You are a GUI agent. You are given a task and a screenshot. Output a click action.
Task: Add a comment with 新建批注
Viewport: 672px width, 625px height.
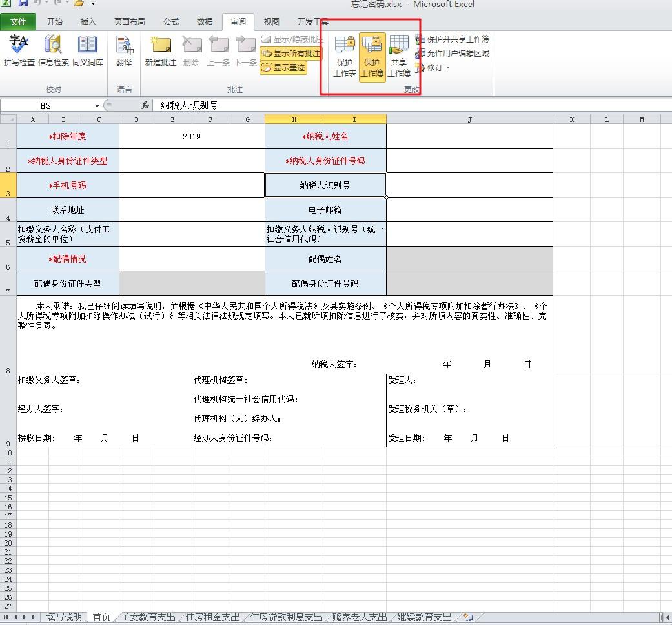pos(160,50)
